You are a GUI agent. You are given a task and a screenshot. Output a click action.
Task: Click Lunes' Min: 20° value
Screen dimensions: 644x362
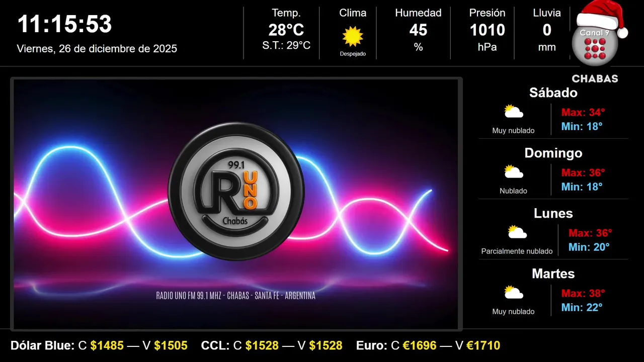tap(589, 247)
